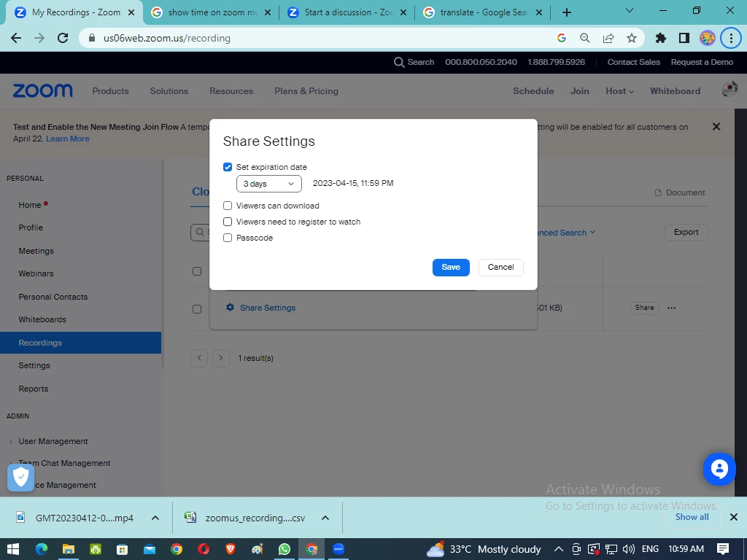Click Show all downloads
Image resolution: width=747 pixels, height=560 pixels.
coord(692,517)
